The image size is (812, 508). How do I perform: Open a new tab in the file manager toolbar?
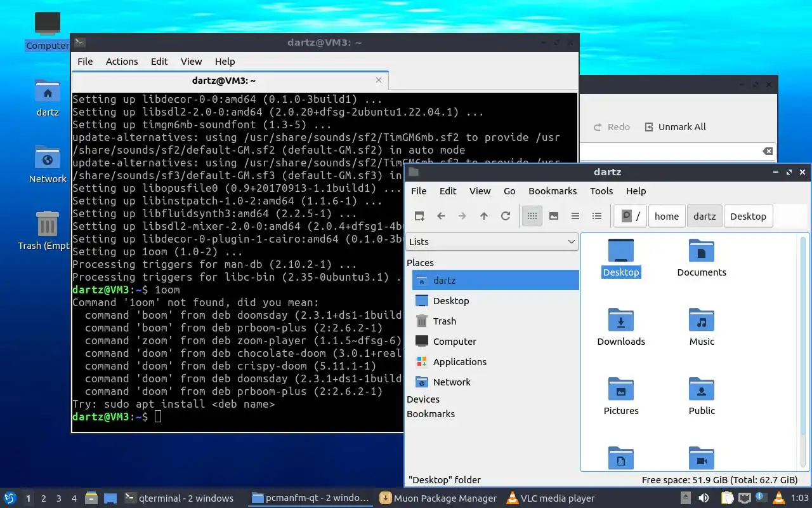(419, 216)
